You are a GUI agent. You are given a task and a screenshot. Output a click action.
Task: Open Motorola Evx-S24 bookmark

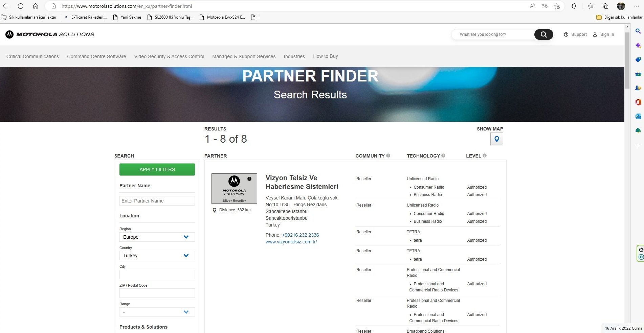tap(222, 17)
